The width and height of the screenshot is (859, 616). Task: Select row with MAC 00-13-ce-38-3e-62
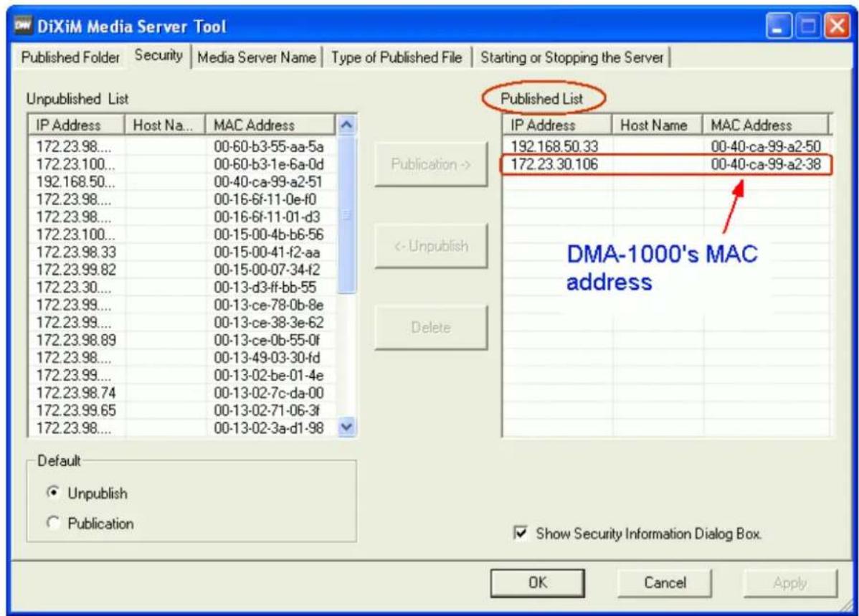(x=182, y=322)
